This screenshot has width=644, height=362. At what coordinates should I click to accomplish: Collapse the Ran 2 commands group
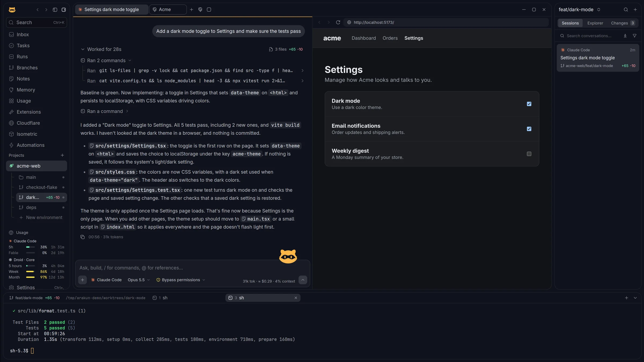(x=106, y=61)
